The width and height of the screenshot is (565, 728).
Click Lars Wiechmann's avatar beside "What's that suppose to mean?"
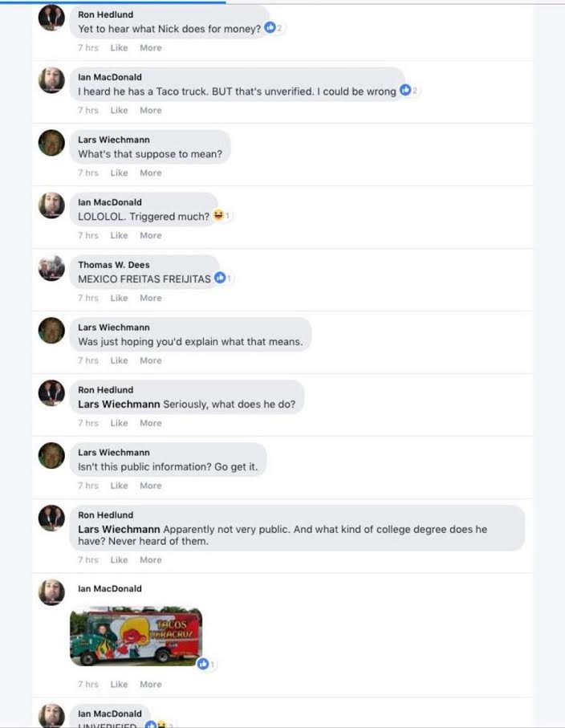pyautogui.click(x=51, y=143)
